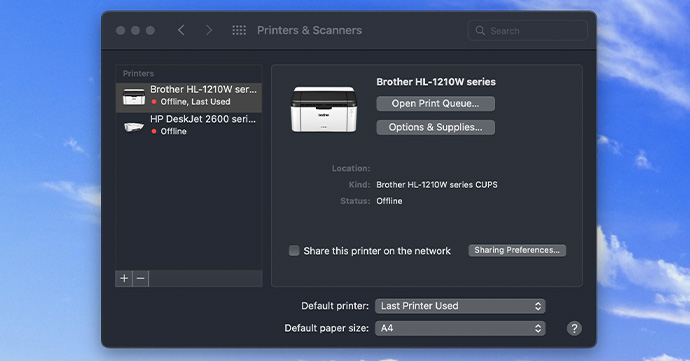This screenshot has height=361, width=690.
Task: Go forward with the right chevron
Action: pyautogui.click(x=209, y=30)
